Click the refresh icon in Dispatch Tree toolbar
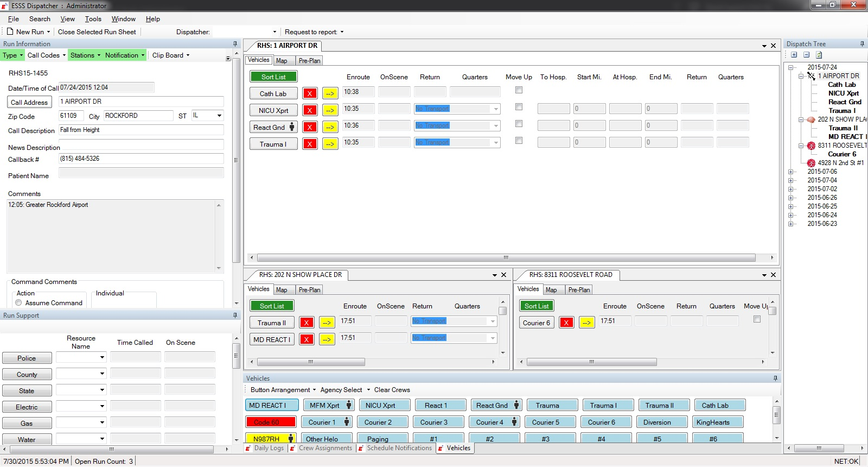Screen dimensions: 868x467 (x=819, y=55)
